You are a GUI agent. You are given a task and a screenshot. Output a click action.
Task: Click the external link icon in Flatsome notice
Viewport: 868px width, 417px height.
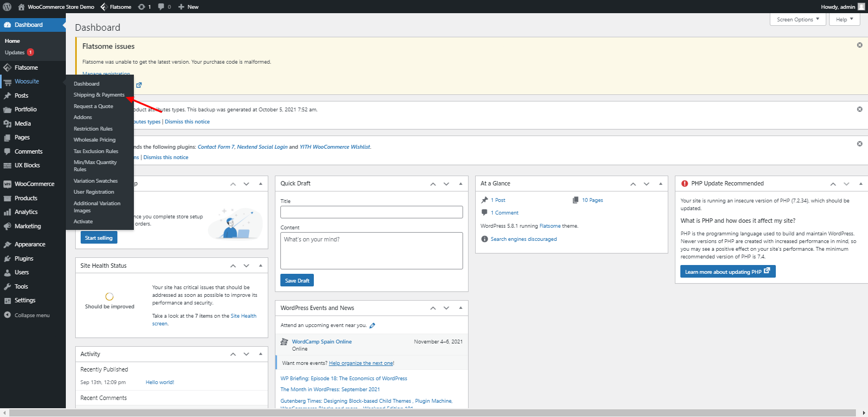139,84
